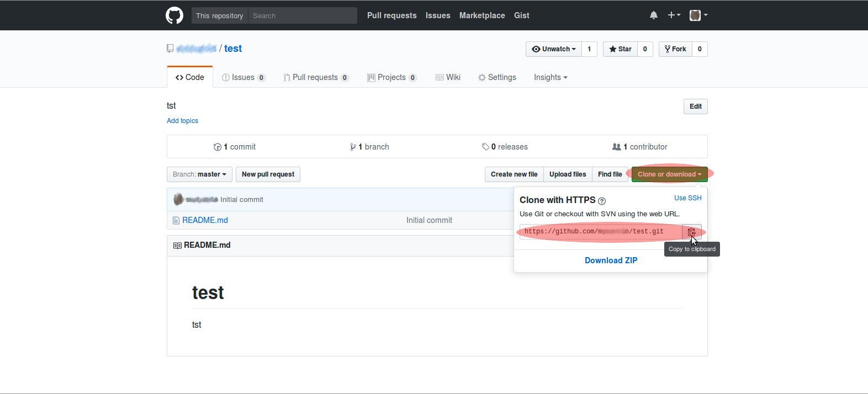Screen dimensions: 868x394
Task: Open the latest commit "Initial commit" link
Action: [x=242, y=200]
